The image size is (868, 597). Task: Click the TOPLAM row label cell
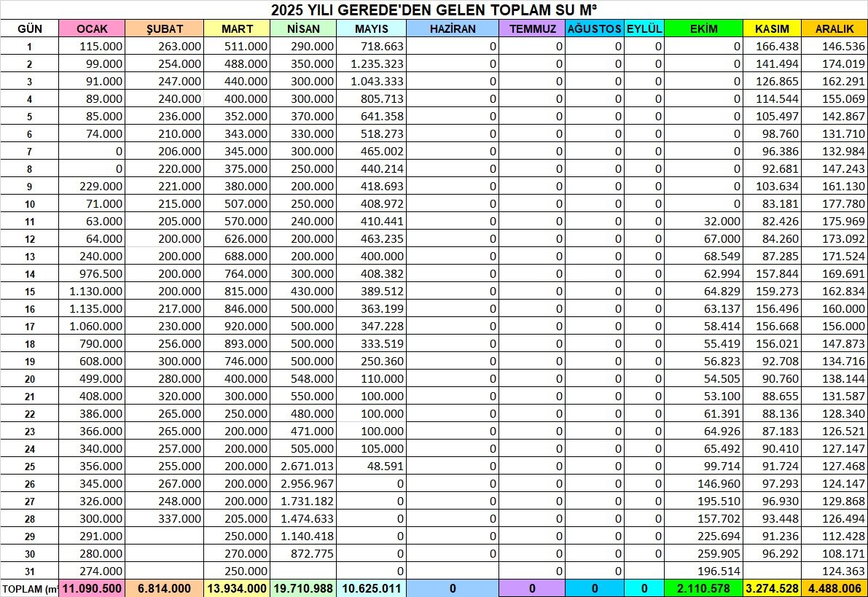point(30,588)
